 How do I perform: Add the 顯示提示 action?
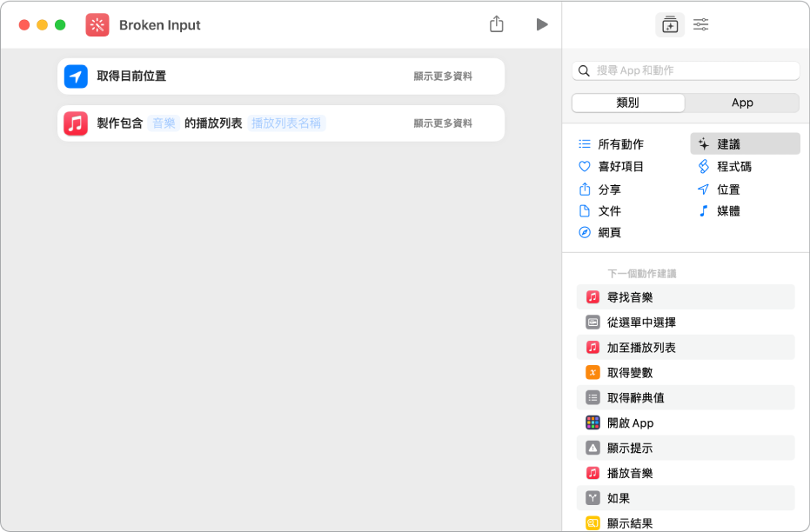click(686, 448)
